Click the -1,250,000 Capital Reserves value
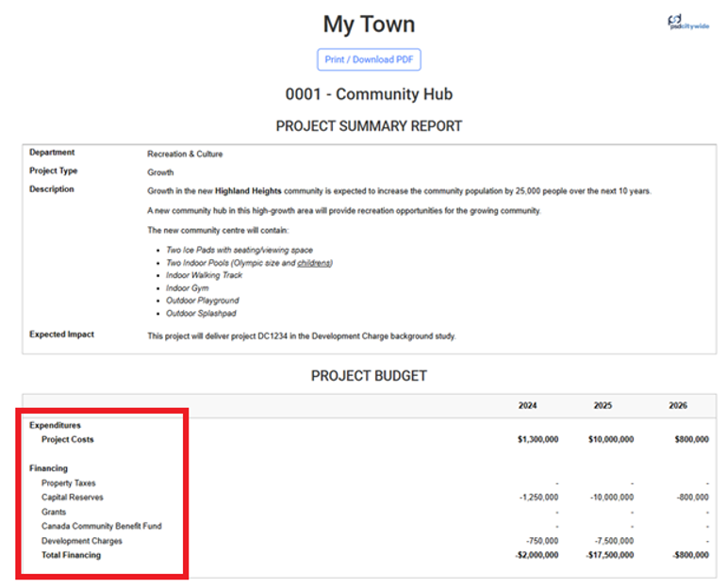Image resolution: width=727 pixels, height=588 pixels. coord(538,498)
